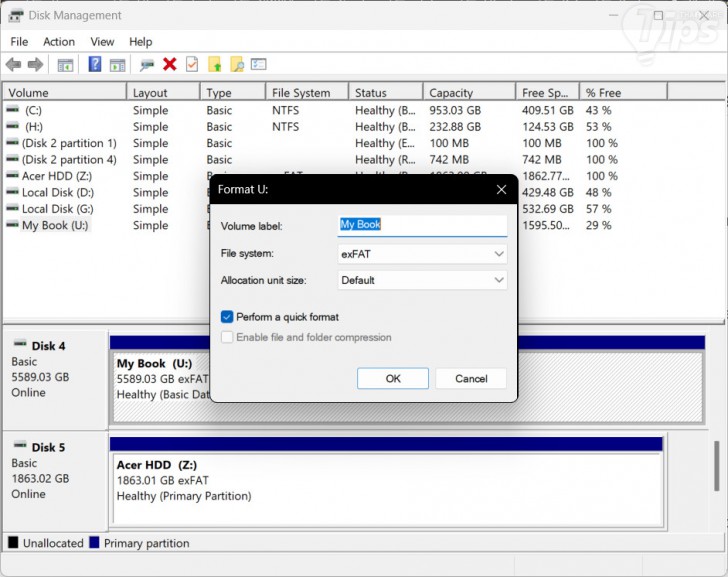
Task: Open the Action menu
Action: tap(59, 42)
